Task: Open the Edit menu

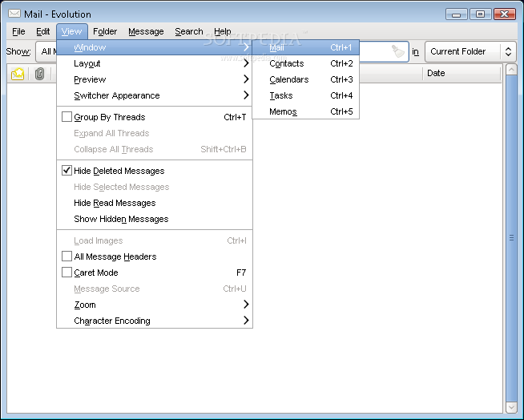Action: click(42, 31)
